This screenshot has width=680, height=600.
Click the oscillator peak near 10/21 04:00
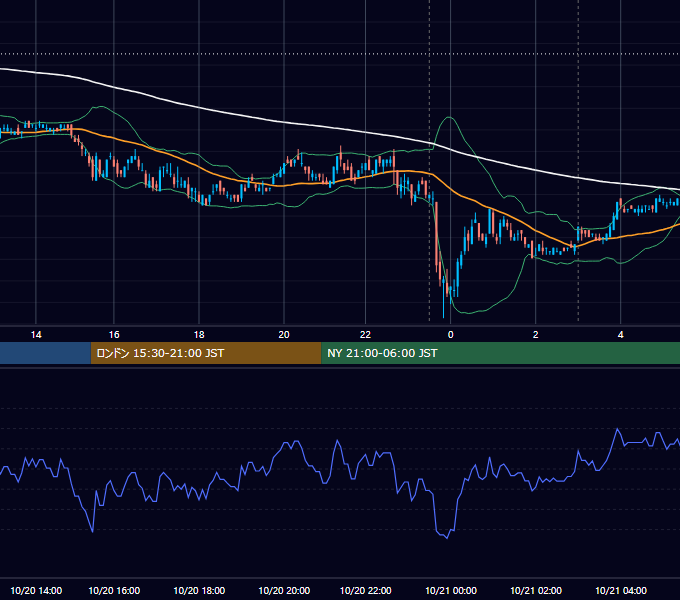point(617,429)
